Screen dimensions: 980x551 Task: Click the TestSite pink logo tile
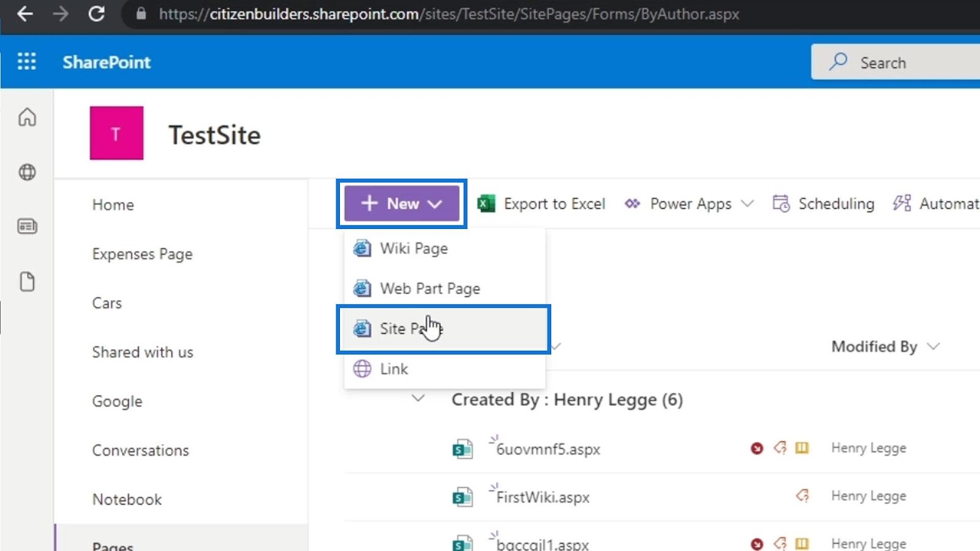pos(116,133)
